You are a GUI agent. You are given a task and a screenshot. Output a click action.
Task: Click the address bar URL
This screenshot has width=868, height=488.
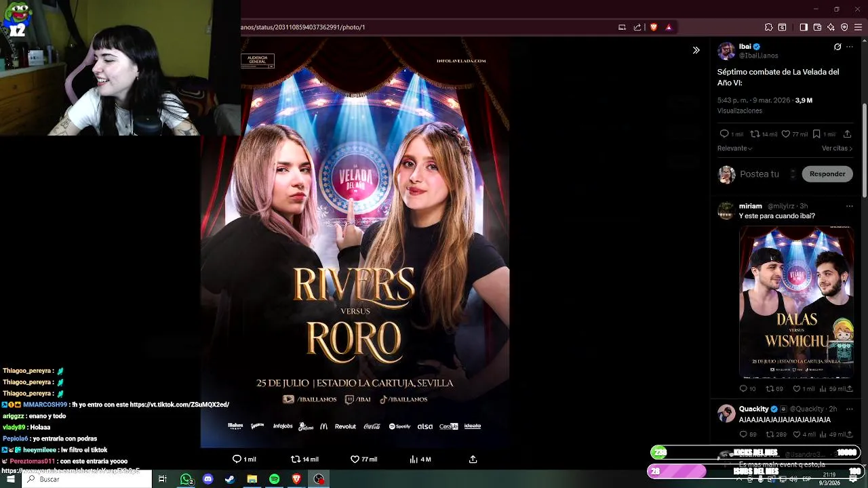tap(302, 27)
